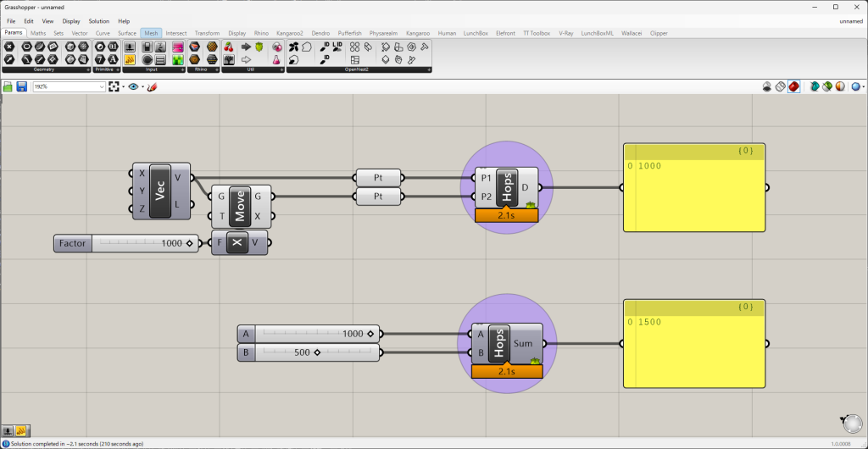Click the Open file icon in canvas toolbar
This screenshot has width=868, height=449.
pos(8,86)
